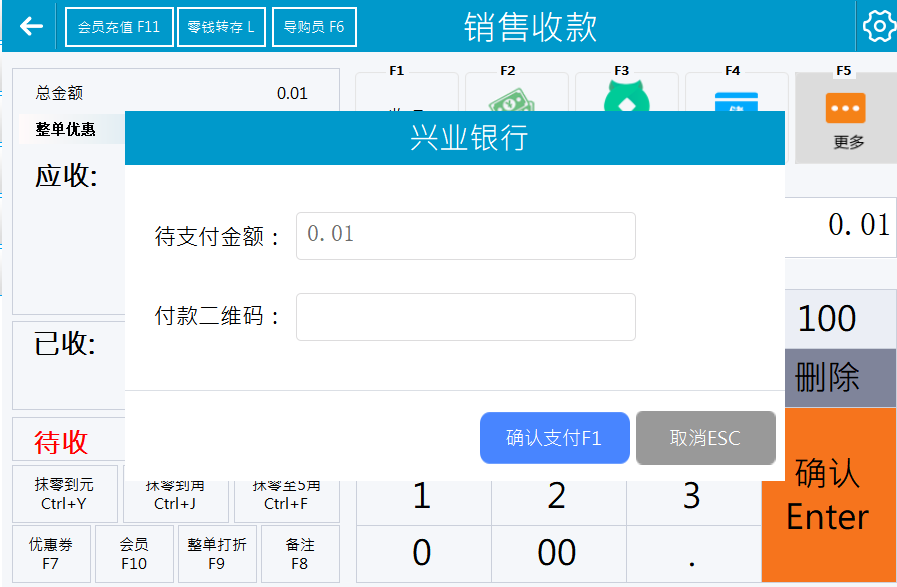Select the F2 cash payment icon

tap(516, 97)
